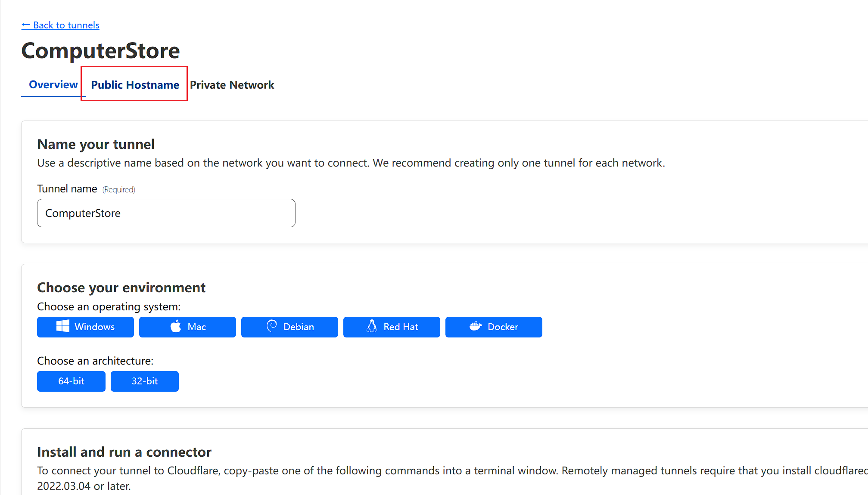Switch to the Overview tab
Viewport: 868px width, 495px height.
point(53,85)
